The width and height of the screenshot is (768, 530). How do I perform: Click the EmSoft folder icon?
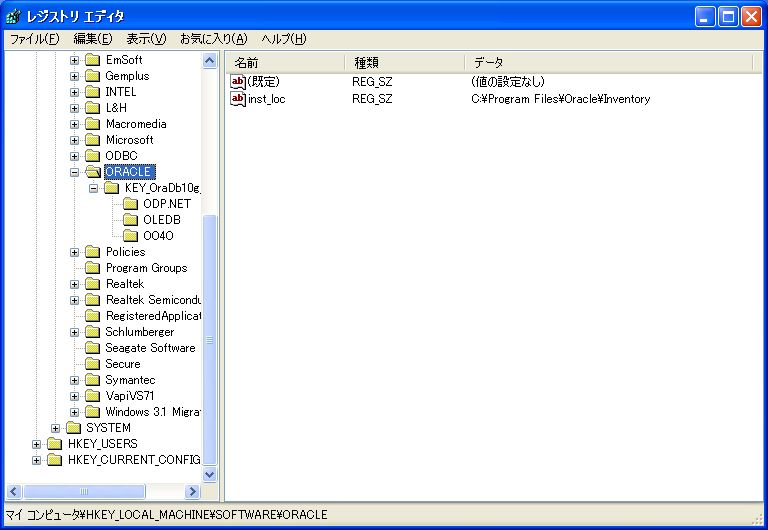point(93,60)
